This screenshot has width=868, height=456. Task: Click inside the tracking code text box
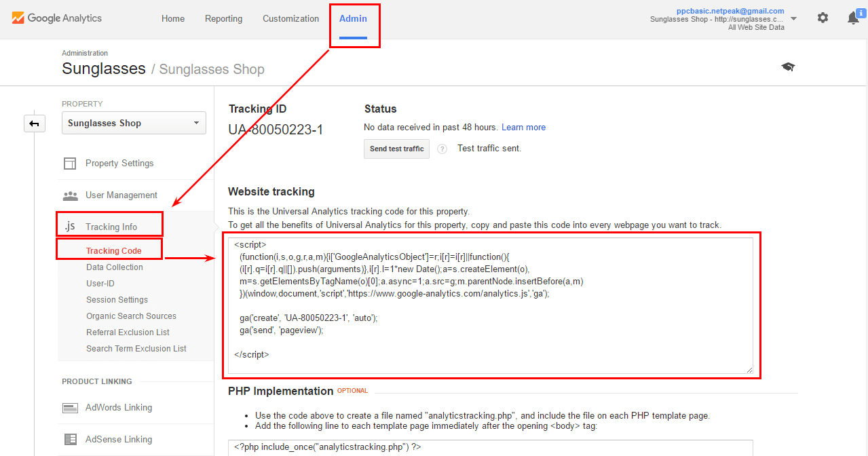(x=491, y=305)
